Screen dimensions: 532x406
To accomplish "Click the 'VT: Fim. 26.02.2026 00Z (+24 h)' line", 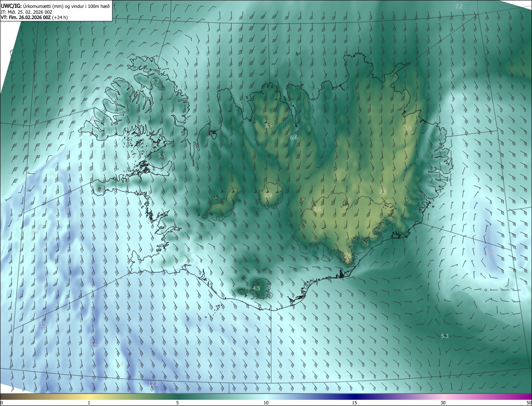I will click(x=34, y=17).
